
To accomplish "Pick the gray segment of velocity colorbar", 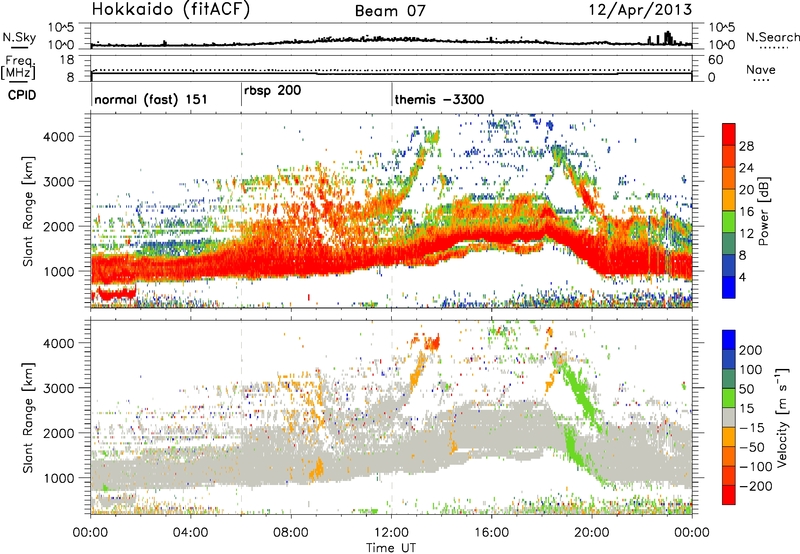I will click(729, 418).
